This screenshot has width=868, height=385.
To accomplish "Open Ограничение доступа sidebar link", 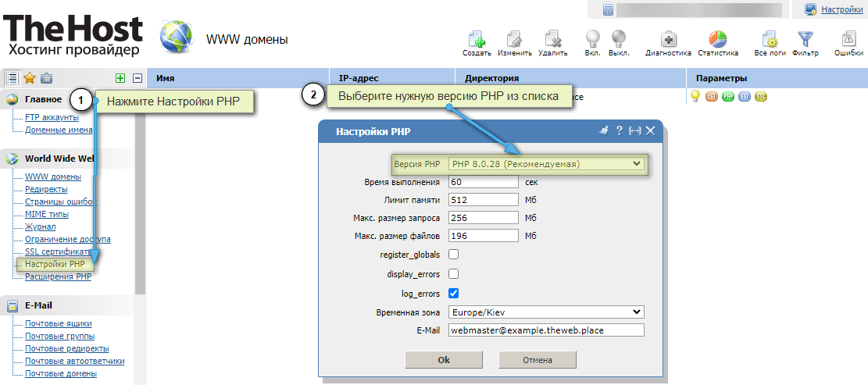I will point(67,239).
